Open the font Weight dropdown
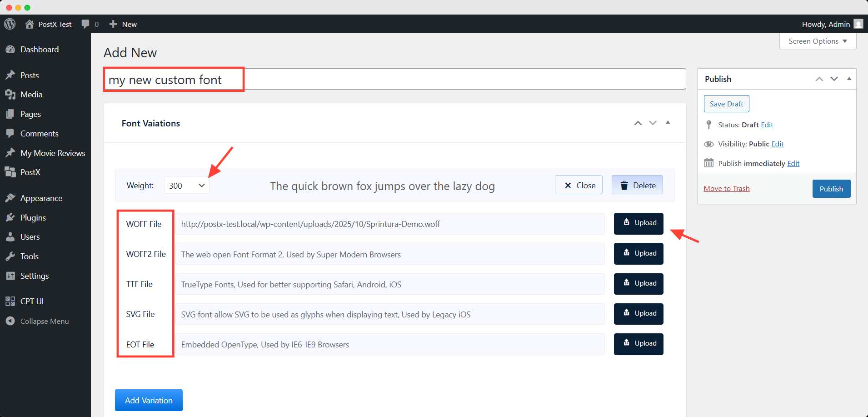868x417 pixels. click(186, 186)
